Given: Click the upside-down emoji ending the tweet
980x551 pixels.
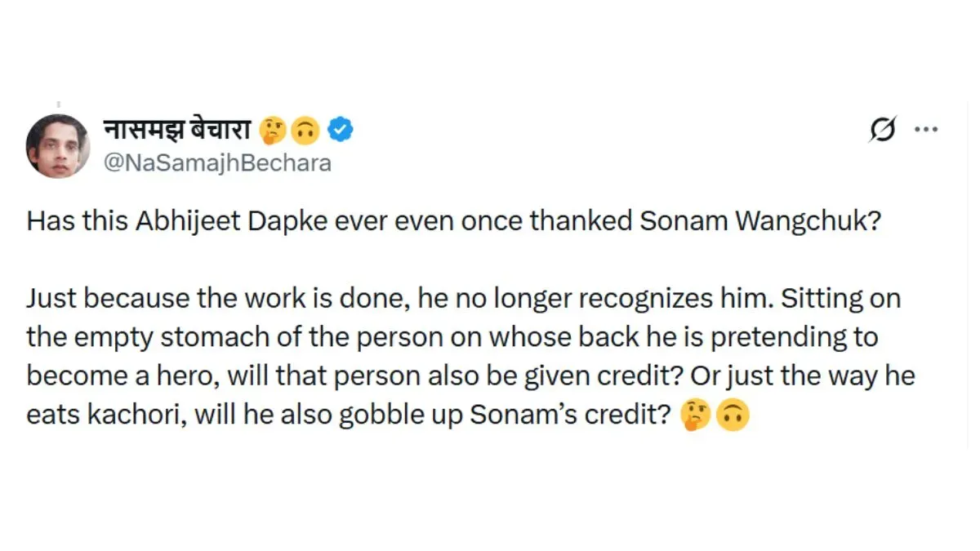Looking at the screenshot, I should tap(733, 416).
